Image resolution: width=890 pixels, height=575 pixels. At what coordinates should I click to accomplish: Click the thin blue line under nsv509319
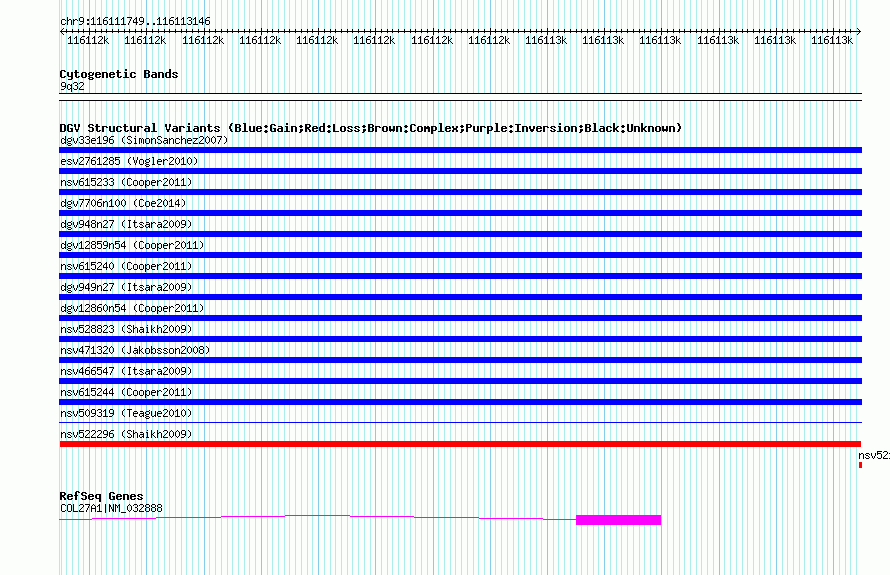pos(460,422)
